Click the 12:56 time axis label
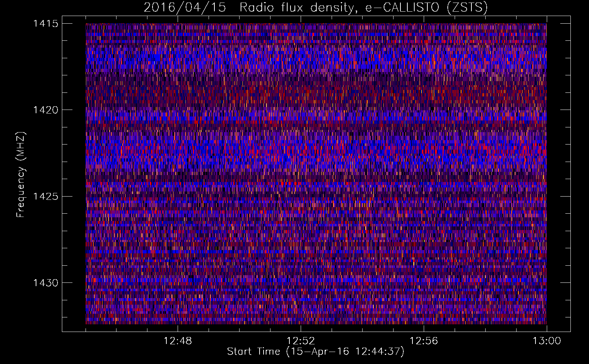 tap(424, 341)
